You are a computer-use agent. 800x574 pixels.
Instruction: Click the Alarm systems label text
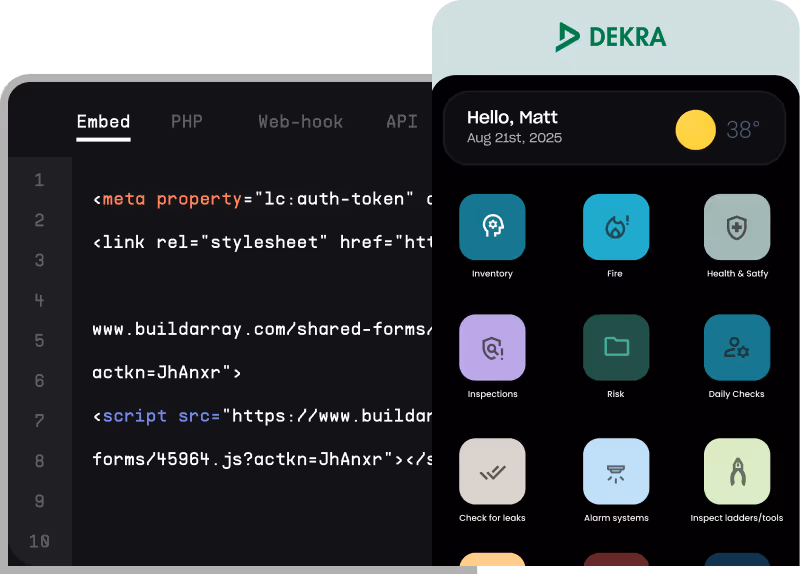point(616,518)
